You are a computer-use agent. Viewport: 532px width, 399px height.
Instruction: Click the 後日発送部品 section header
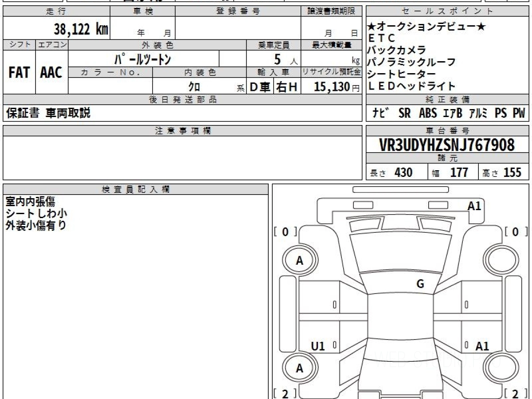tap(182, 100)
